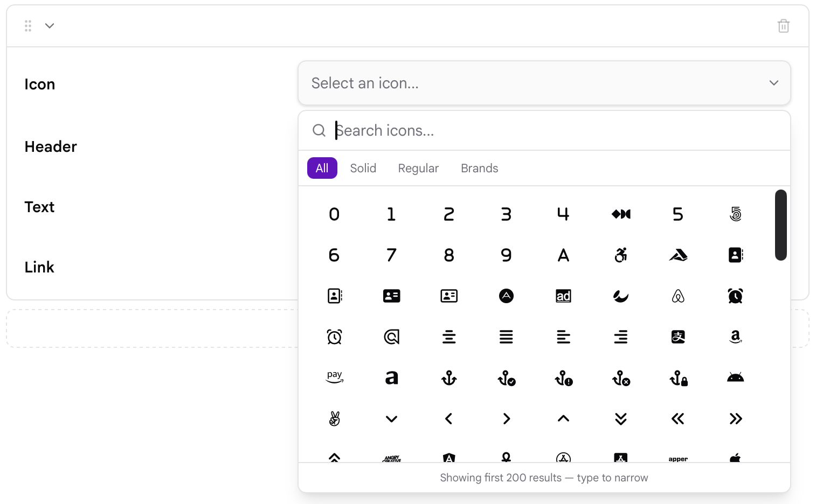816x504 pixels.
Task: Select the angle right chevron icon
Action: coord(506,419)
